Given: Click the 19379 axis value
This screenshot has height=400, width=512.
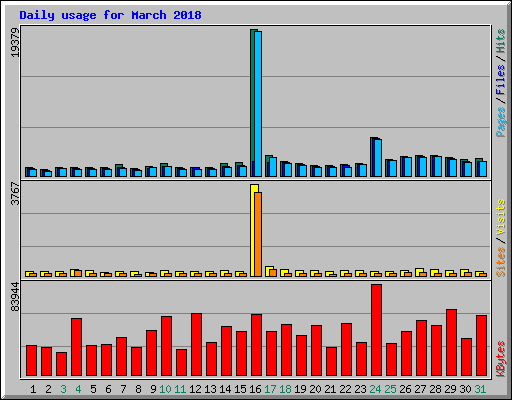Looking at the screenshot, I should [15, 42].
